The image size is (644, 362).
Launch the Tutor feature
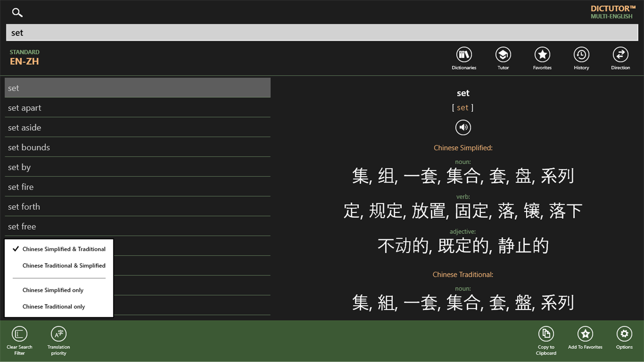503,55
